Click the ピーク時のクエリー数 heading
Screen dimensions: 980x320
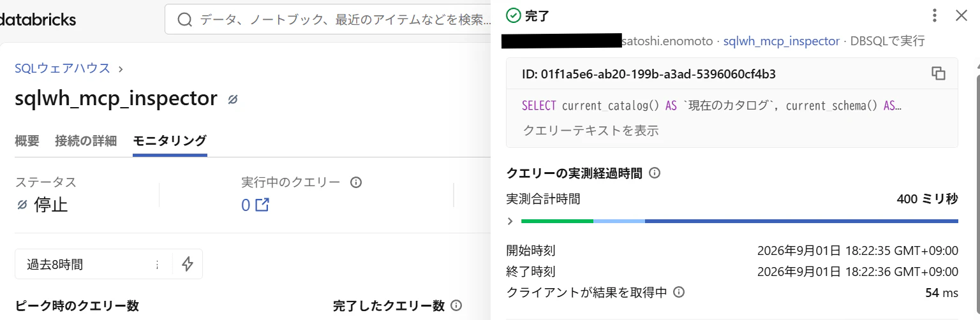(x=77, y=305)
